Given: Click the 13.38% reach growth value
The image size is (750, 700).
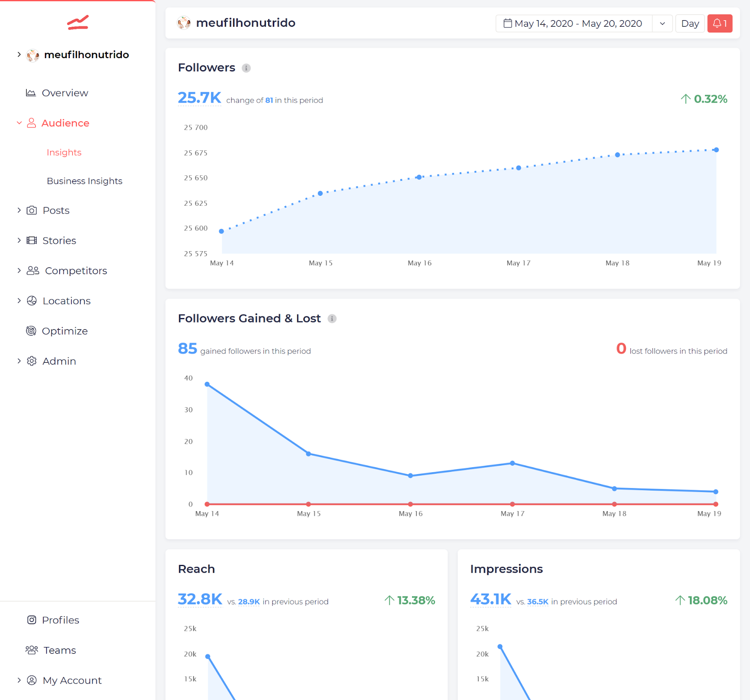Looking at the screenshot, I should [416, 600].
